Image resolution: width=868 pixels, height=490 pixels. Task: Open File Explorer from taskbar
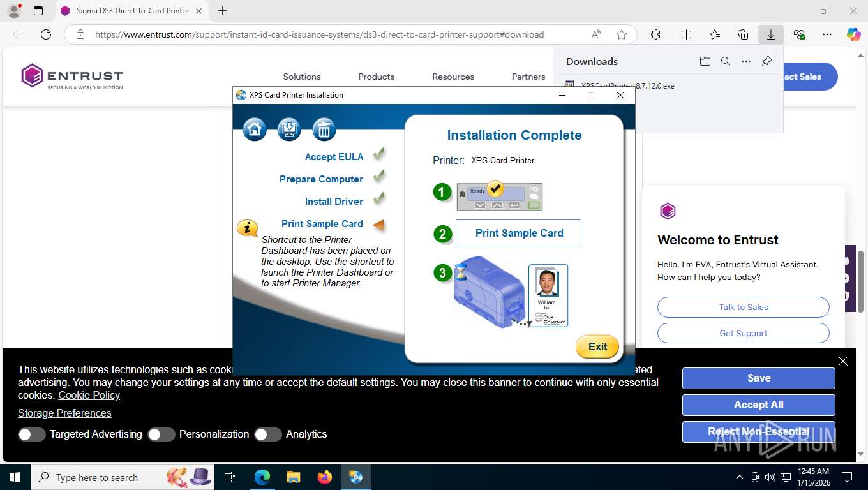[x=293, y=477]
